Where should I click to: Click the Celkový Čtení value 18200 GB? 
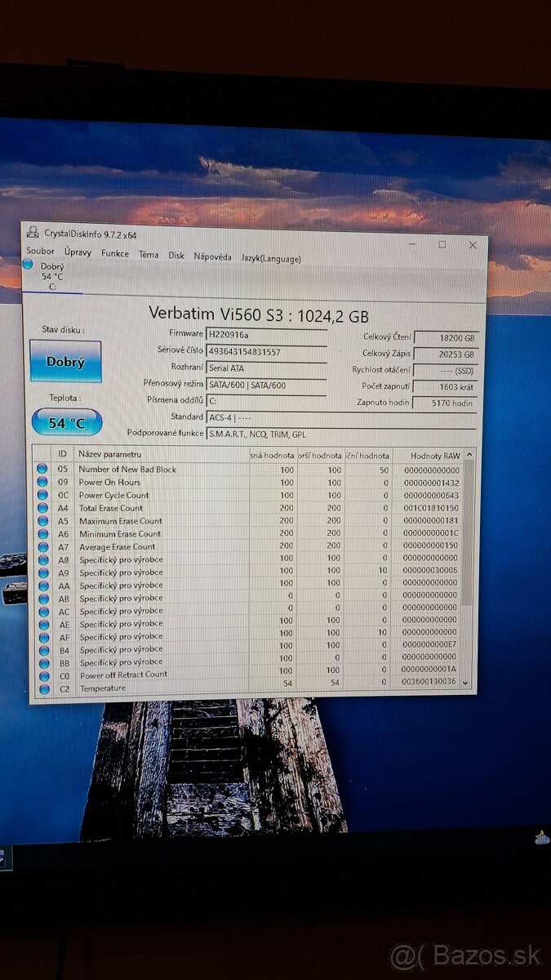pyautogui.click(x=445, y=337)
